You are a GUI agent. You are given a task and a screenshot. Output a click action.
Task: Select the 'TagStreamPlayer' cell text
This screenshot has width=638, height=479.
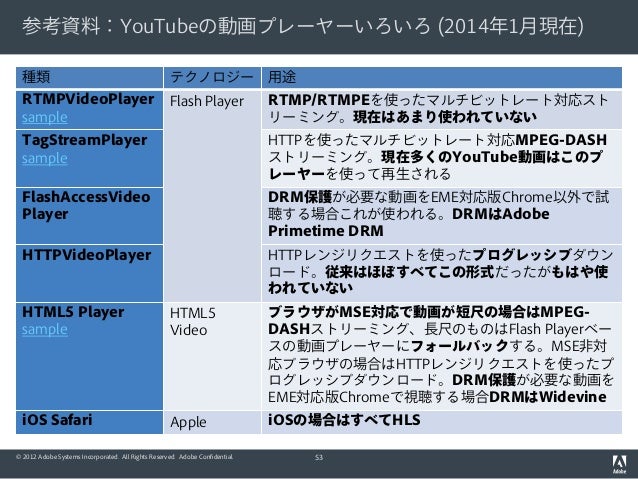click(x=85, y=140)
